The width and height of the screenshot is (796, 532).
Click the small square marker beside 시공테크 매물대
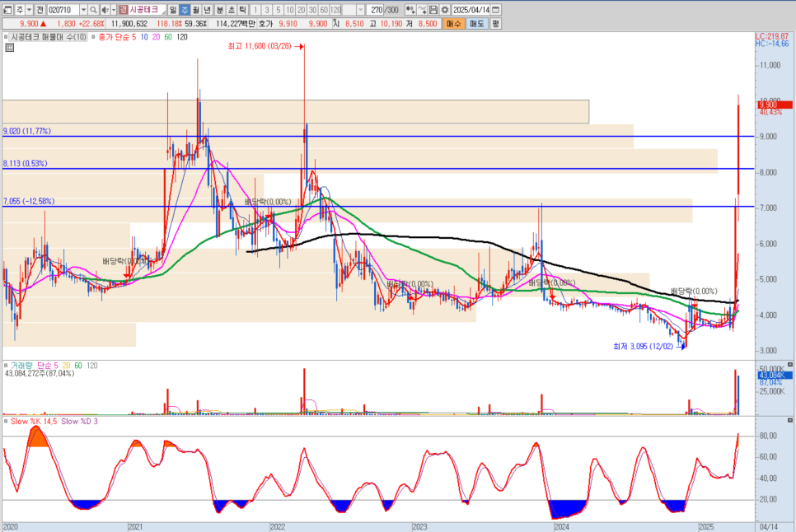[x=6, y=37]
